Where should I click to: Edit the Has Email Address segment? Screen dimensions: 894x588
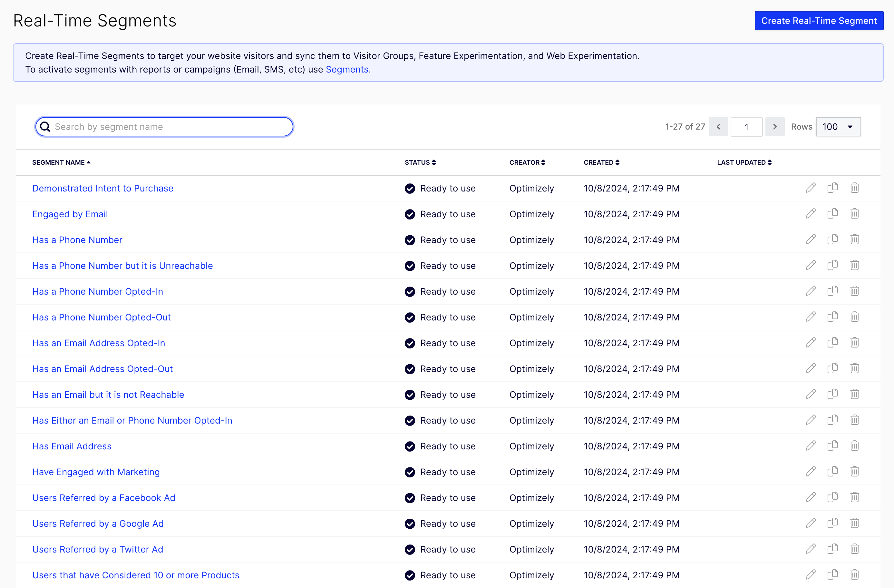point(810,446)
